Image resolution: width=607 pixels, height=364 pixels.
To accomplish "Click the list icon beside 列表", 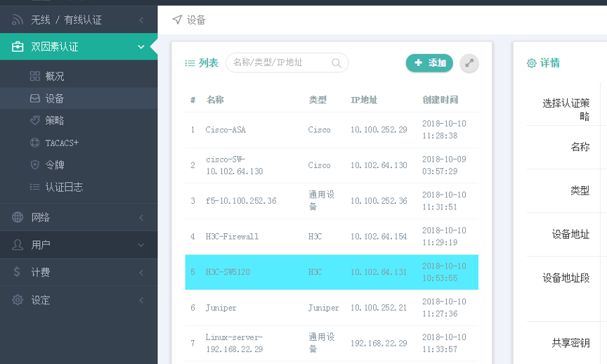I will point(190,63).
